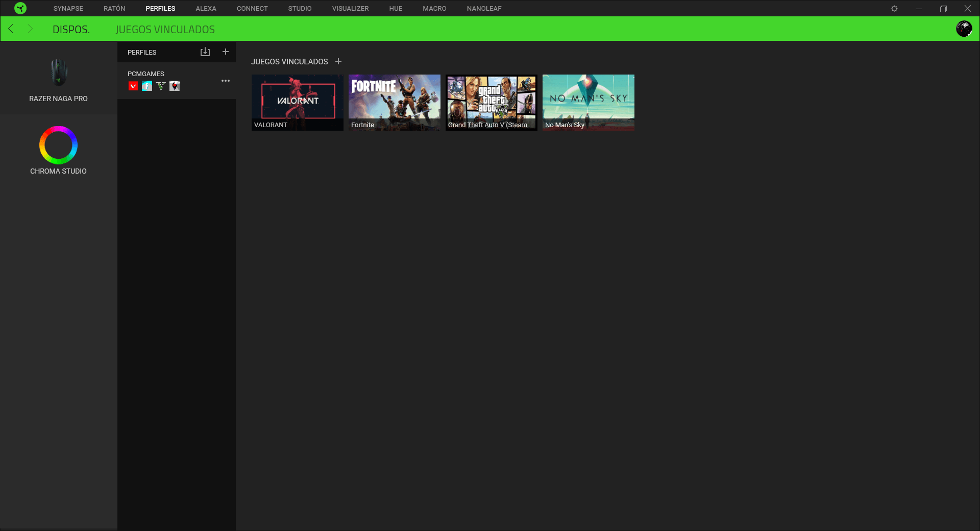Viewport: 980px width, 531px height.
Task: Go forward with the right arrow
Action: tap(30, 29)
